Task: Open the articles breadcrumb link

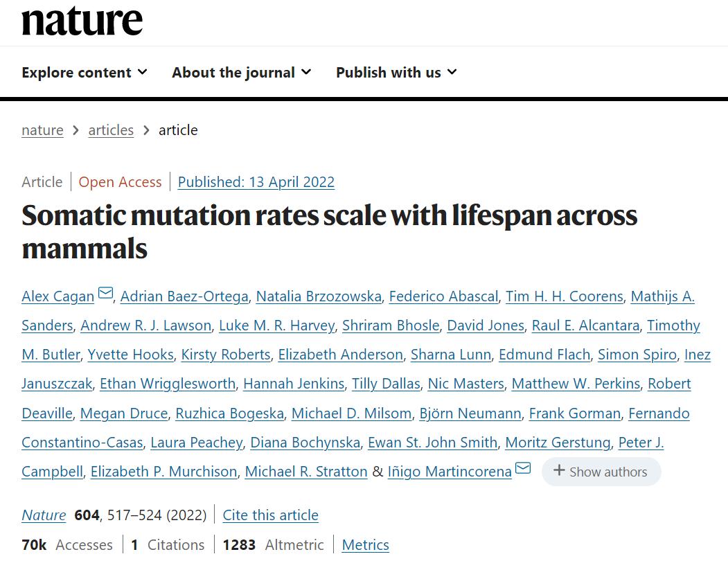Action: [111, 130]
